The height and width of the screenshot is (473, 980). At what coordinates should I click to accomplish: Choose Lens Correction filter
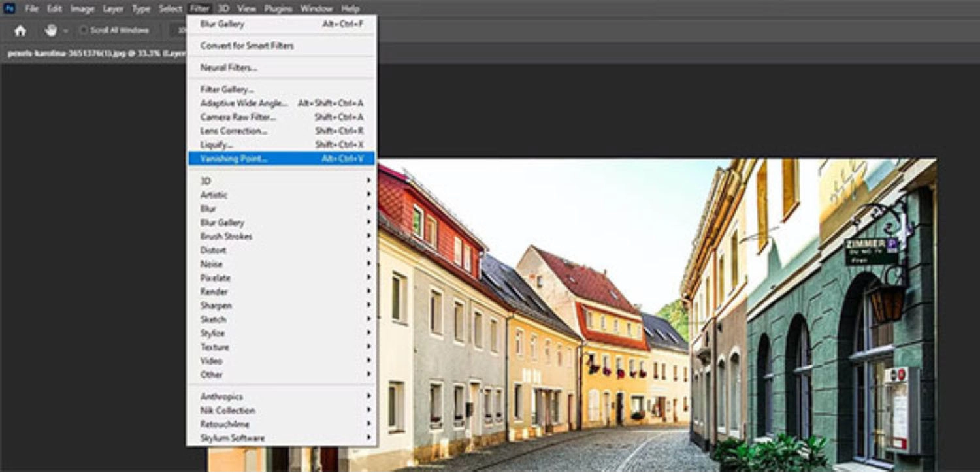282,131
